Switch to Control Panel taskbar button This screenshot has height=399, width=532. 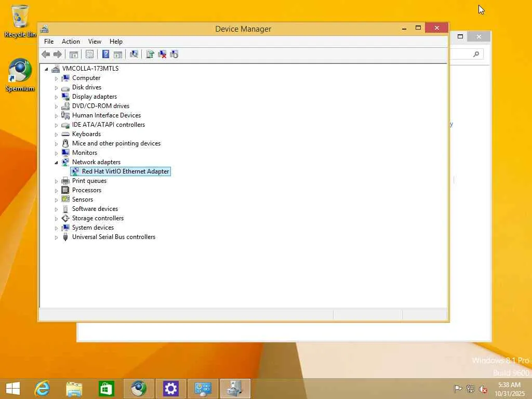(x=203, y=389)
